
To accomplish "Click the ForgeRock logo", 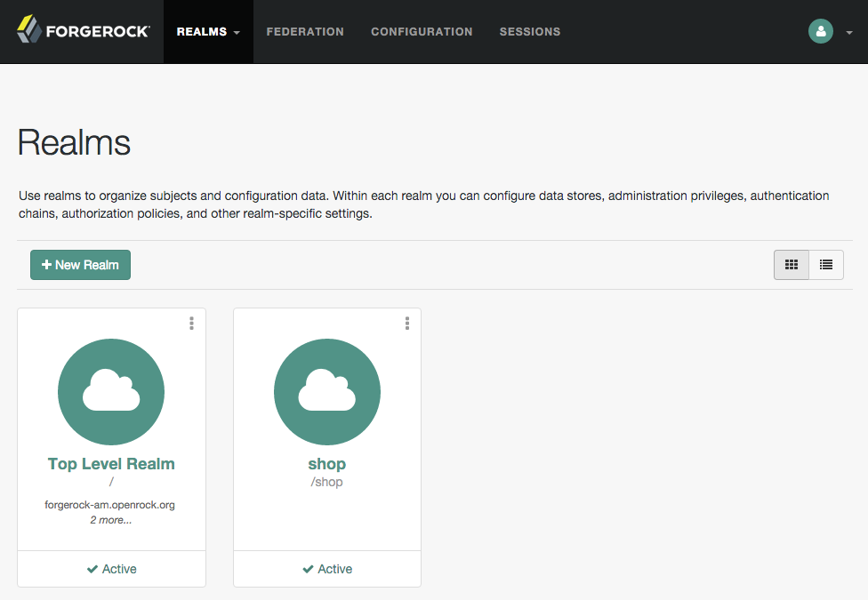I will tap(83, 30).
